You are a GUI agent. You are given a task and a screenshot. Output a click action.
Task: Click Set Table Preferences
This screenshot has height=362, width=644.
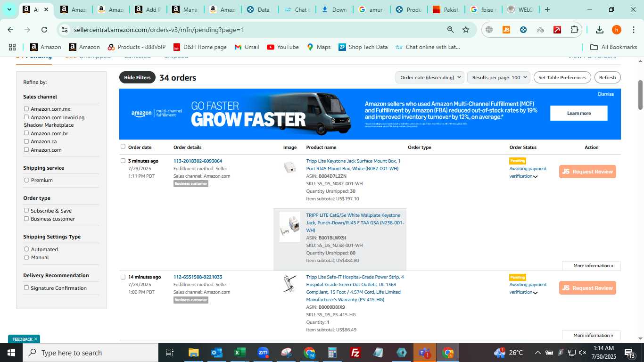(562, 77)
